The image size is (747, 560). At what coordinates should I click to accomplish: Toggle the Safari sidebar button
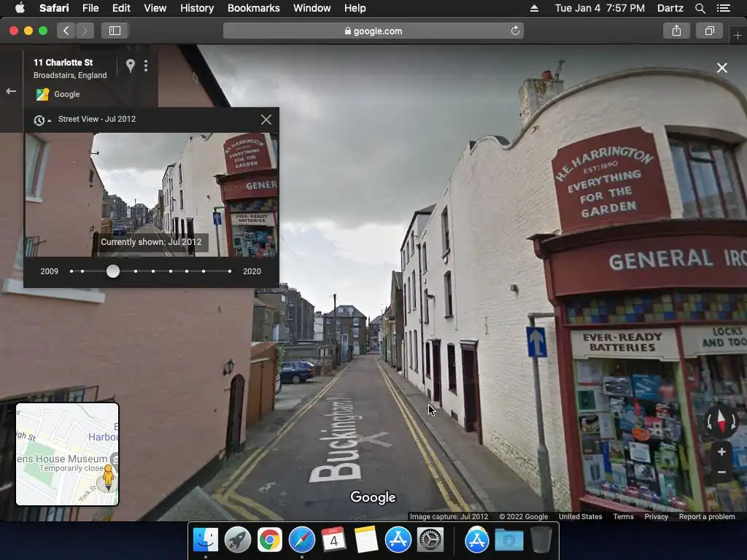tap(115, 31)
